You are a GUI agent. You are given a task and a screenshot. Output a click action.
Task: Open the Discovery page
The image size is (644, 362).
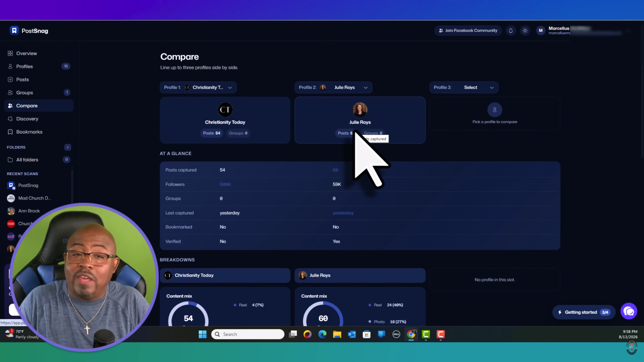pyautogui.click(x=39, y=119)
